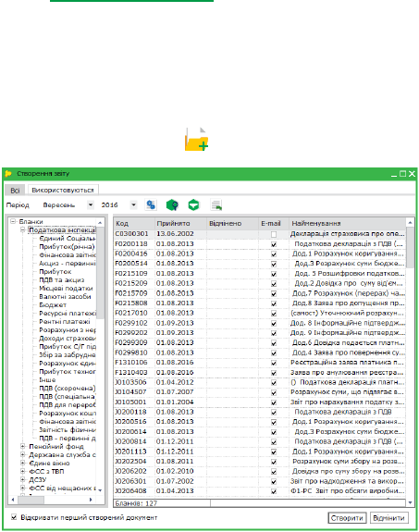Viewport: 419px width, 532px height.
Task: Toggle E-mail checkbox for C0300301 row
Action: 274,234
